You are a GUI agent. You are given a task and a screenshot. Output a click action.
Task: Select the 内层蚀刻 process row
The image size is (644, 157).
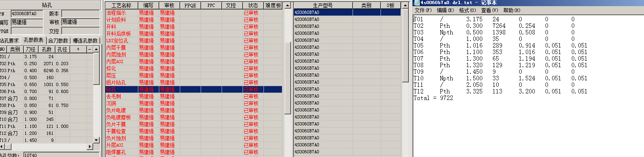coord(194,55)
